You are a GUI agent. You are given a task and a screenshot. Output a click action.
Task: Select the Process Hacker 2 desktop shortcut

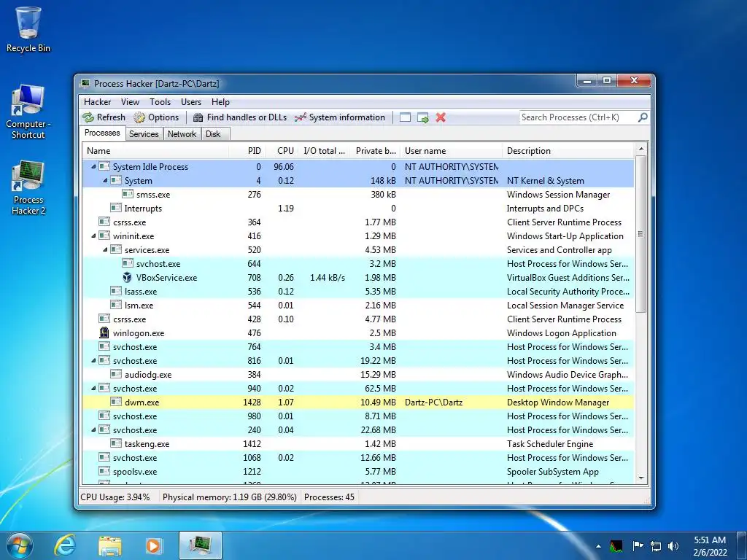click(28, 188)
